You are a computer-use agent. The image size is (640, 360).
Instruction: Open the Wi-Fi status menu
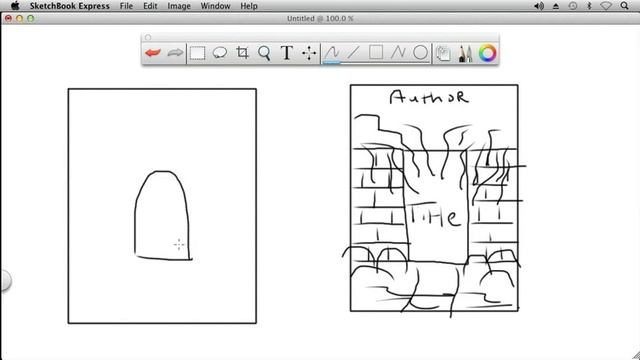[606, 6]
